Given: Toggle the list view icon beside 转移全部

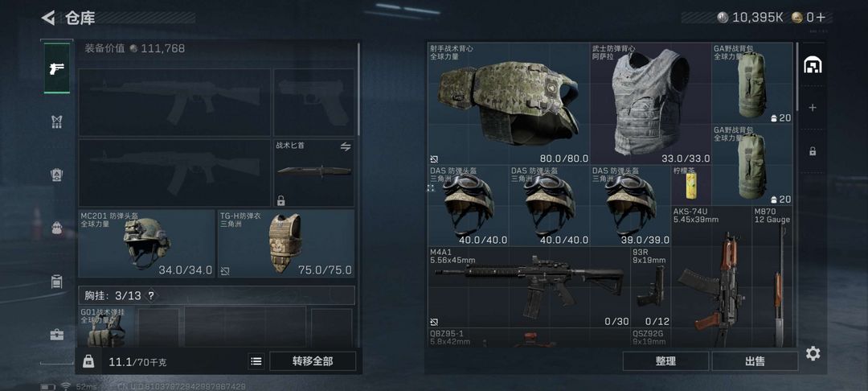Looking at the screenshot, I should click(x=256, y=361).
